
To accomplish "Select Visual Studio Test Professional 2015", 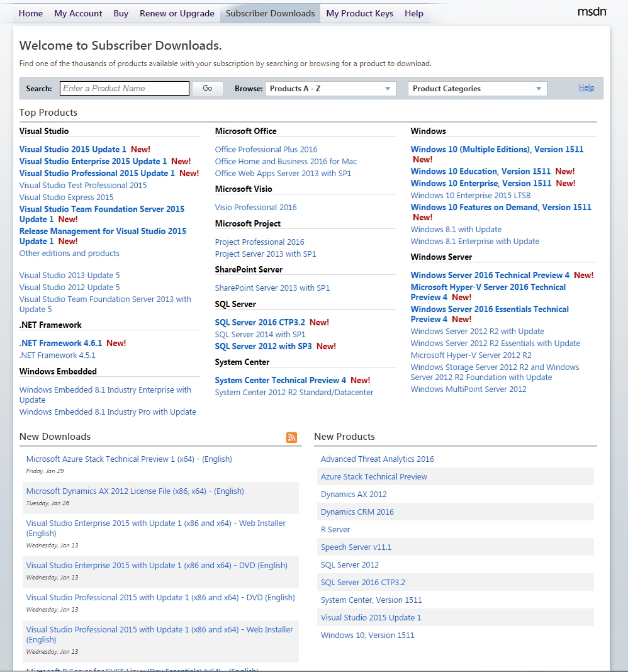I will click(x=82, y=186).
